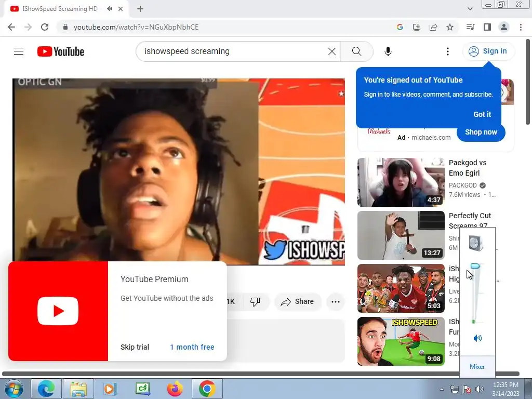Start voice search with microphone
The image size is (532, 399).
[388, 51]
